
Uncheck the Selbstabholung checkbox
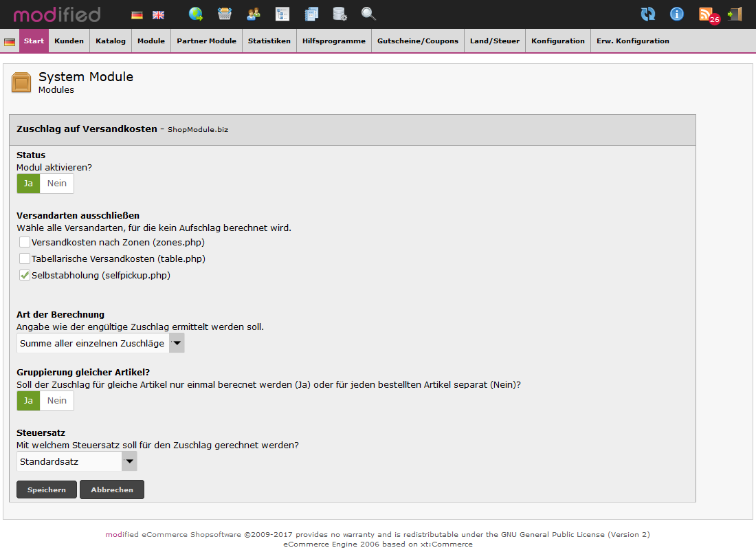point(25,275)
